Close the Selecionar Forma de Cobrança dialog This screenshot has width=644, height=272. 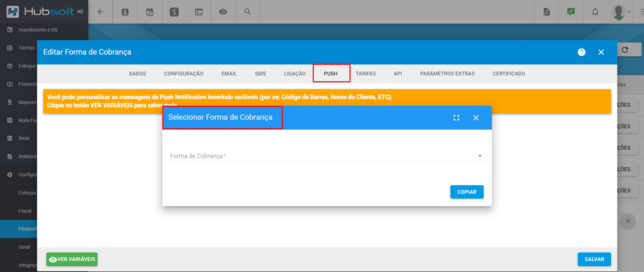click(x=476, y=118)
